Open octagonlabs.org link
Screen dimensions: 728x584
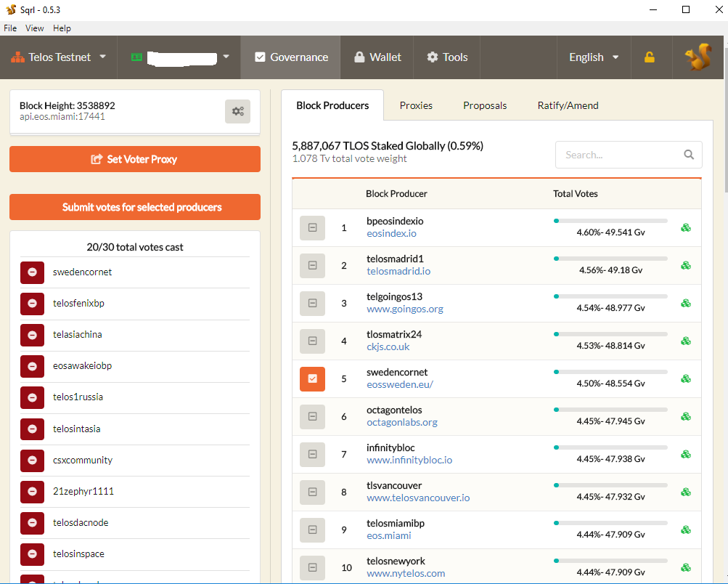[x=402, y=422]
